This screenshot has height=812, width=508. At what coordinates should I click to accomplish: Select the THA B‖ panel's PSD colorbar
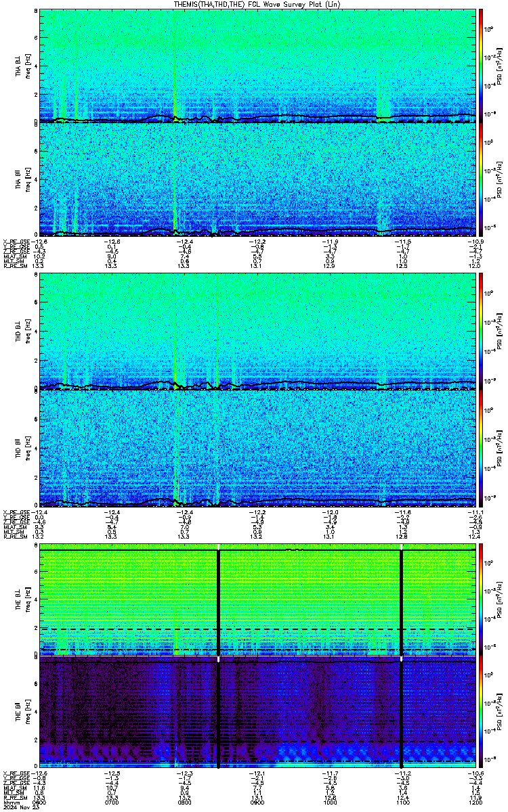[481, 179]
